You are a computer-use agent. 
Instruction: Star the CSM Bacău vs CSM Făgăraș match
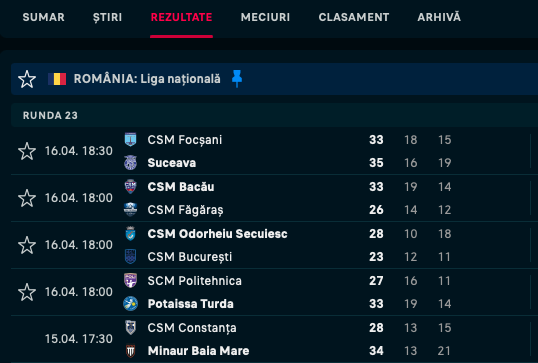(x=27, y=198)
